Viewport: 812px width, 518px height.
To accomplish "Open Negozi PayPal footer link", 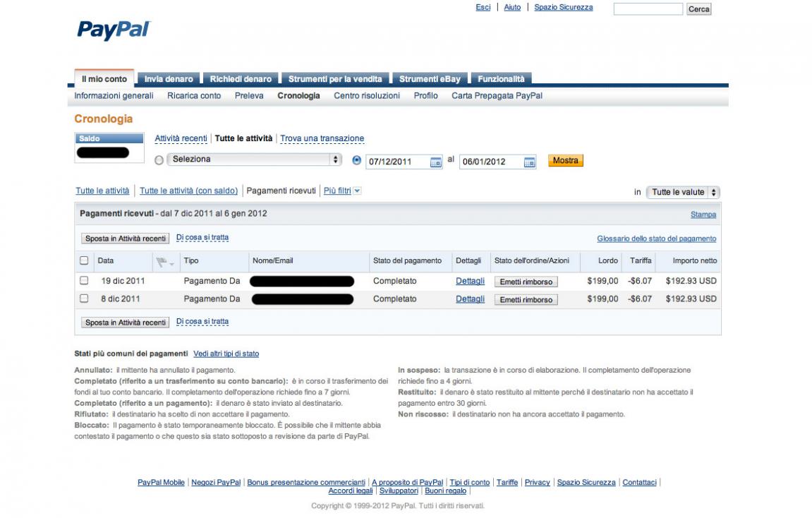I will coord(216,482).
